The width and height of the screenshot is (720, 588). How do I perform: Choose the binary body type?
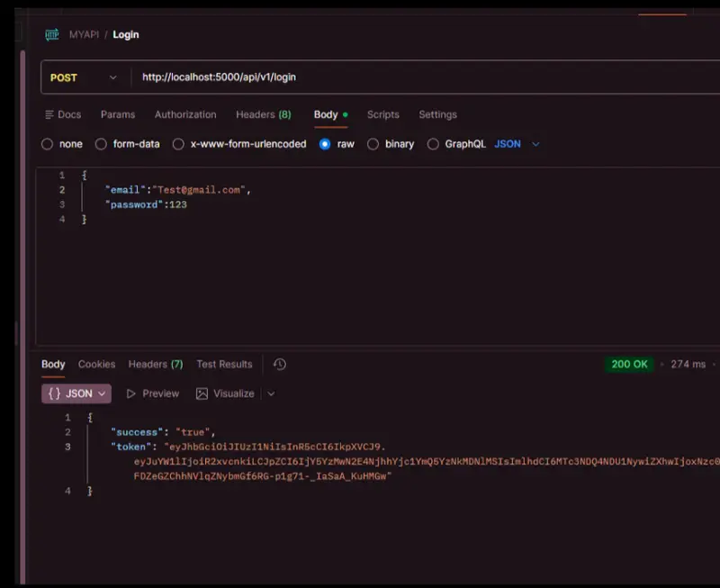(x=373, y=144)
